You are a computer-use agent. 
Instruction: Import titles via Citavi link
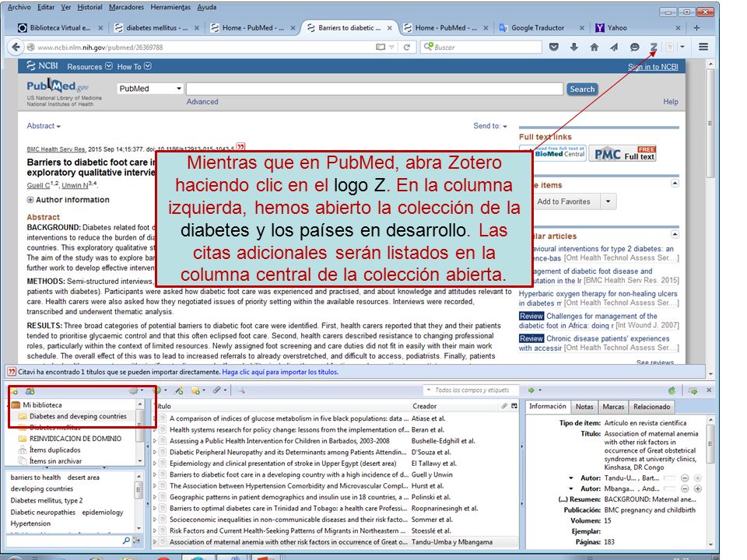click(x=280, y=372)
